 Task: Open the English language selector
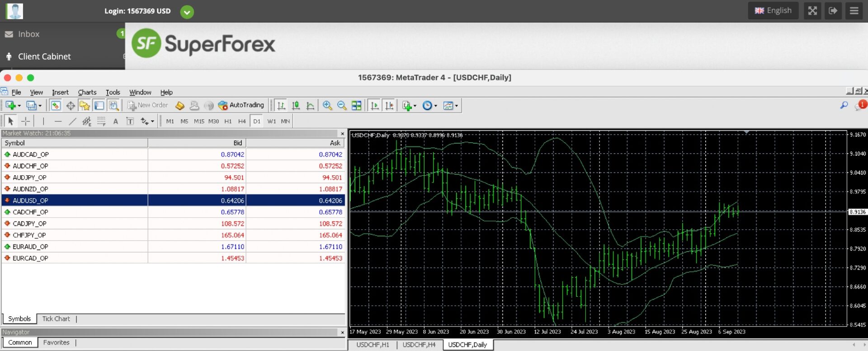[x=773, y=10]
